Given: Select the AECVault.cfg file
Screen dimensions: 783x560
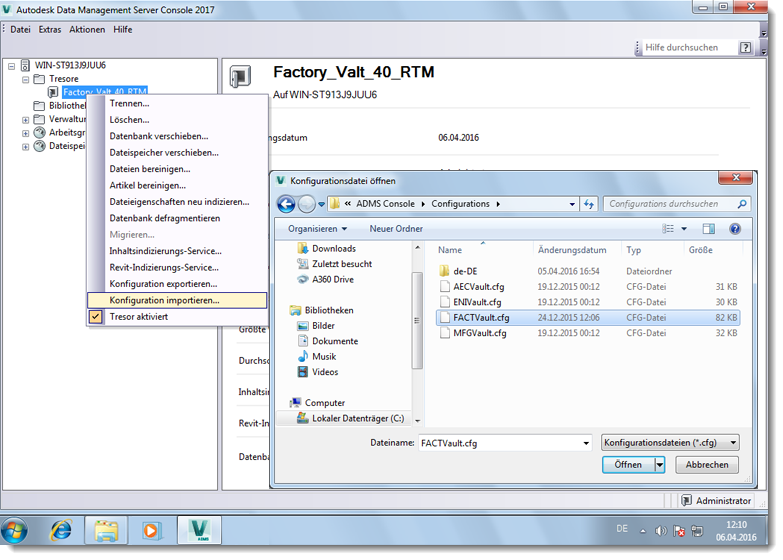Looking at the screenshot, I should [x=588, y=287].
